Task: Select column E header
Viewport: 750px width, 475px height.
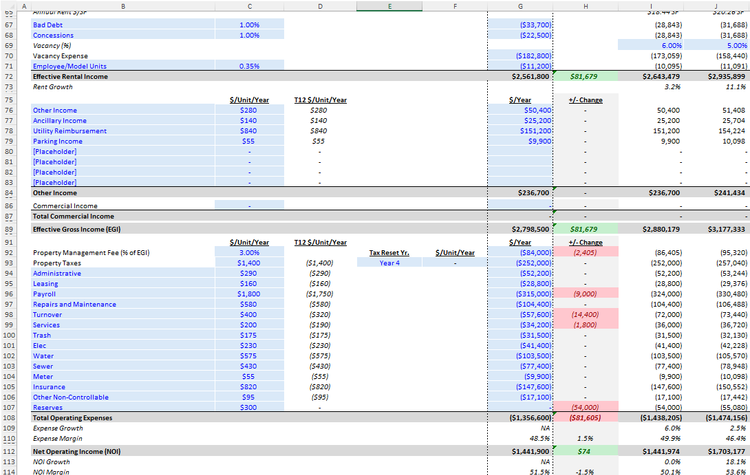Action: pos(389,6)
